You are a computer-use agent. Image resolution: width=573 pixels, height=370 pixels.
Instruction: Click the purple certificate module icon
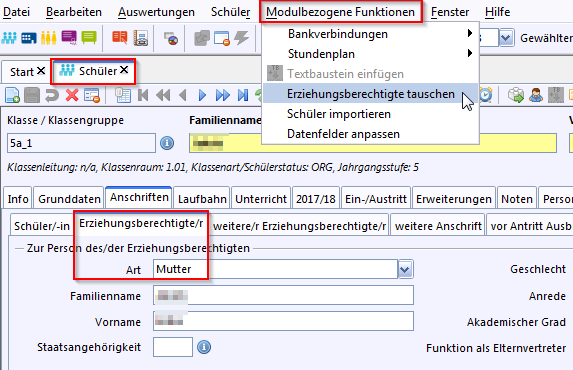[x=69, y=38]
